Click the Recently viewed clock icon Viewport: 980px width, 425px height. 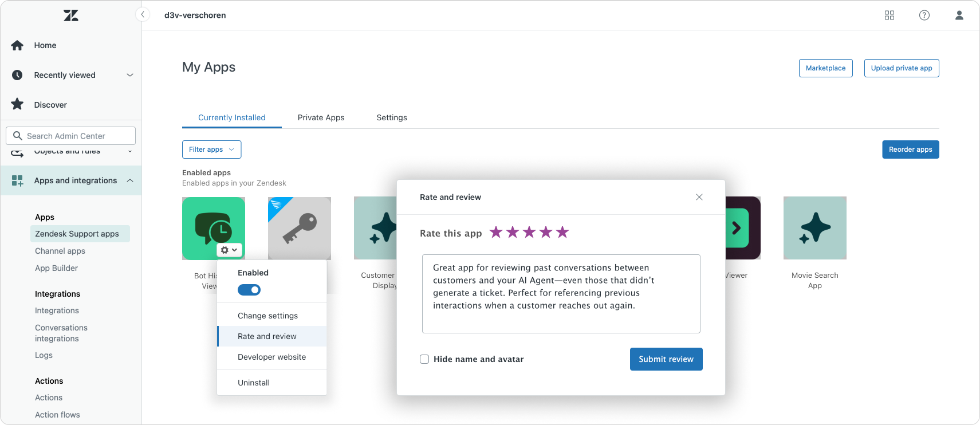17,75
